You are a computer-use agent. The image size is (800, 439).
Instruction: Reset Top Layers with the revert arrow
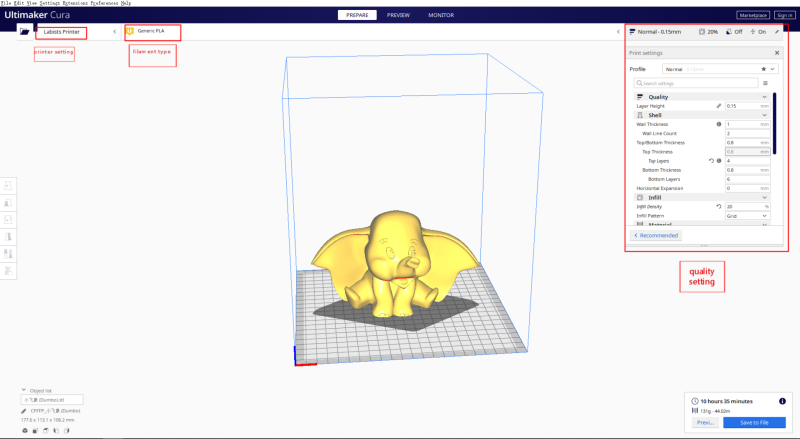(711, 161)
